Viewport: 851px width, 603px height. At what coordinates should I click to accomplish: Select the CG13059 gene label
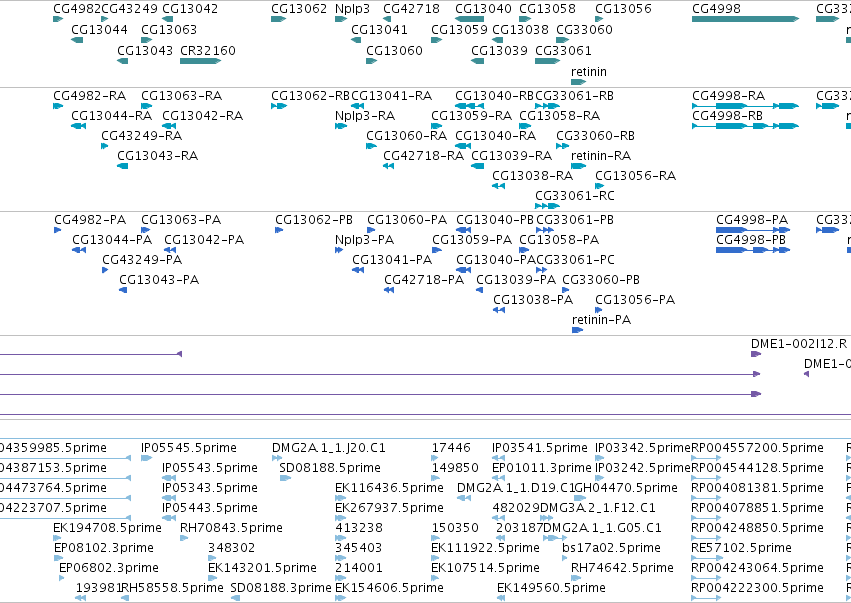click(459, 29)
